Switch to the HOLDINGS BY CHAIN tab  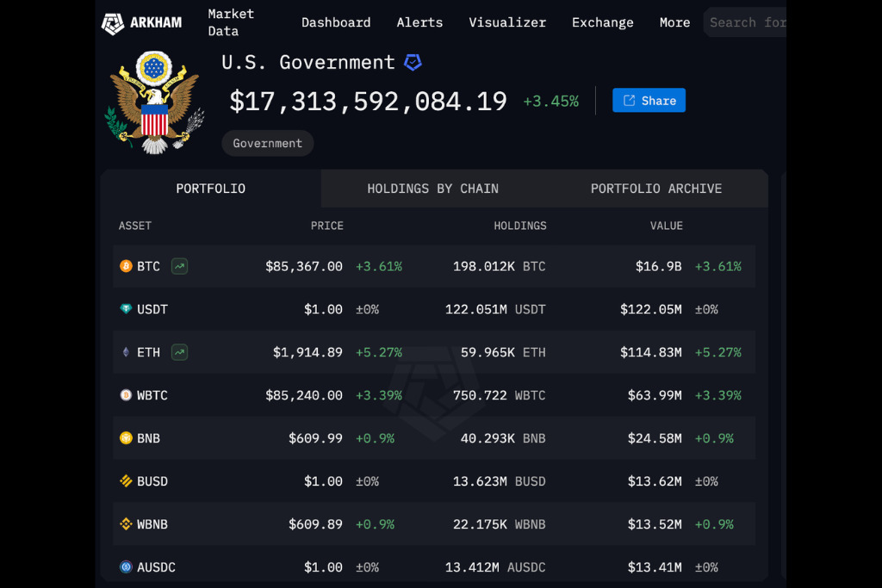click(x=432, y=189)
